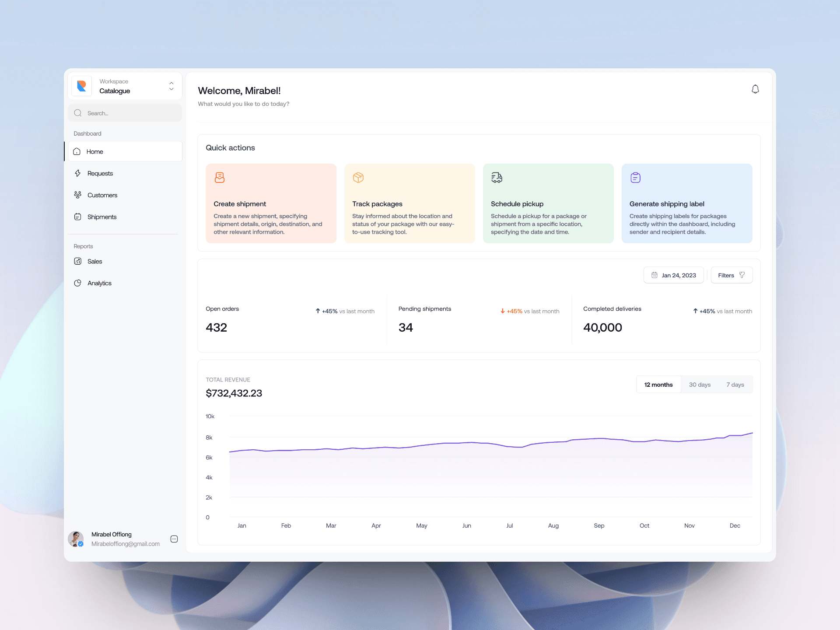Click the Generate shipping label clipboard icon
840x630 pixels.
click(635, 177)
